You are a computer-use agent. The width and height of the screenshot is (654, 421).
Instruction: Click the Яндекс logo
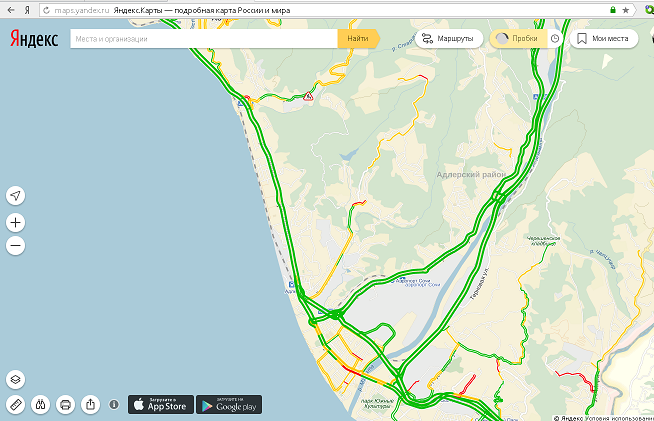pos(34,39)
